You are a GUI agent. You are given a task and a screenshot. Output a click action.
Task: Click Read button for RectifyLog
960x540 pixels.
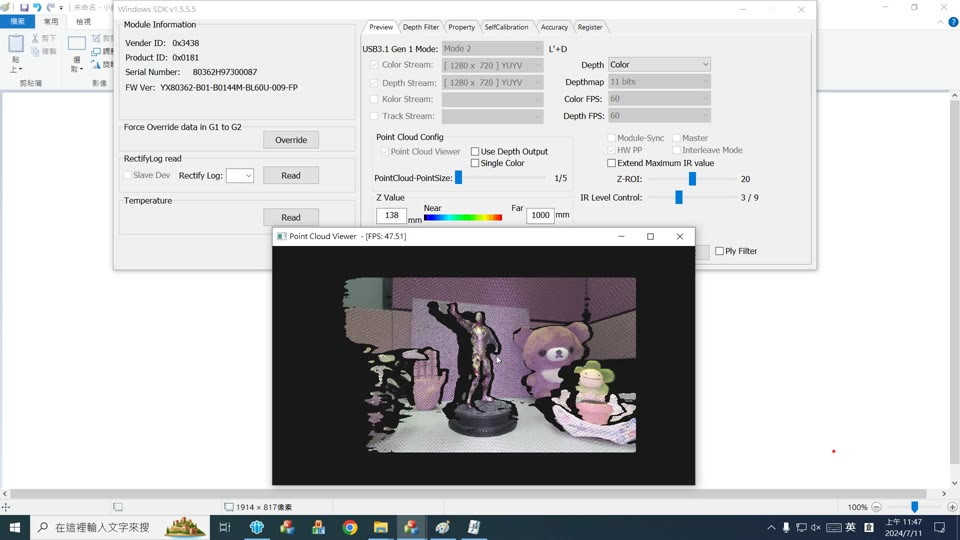point(291,175)
